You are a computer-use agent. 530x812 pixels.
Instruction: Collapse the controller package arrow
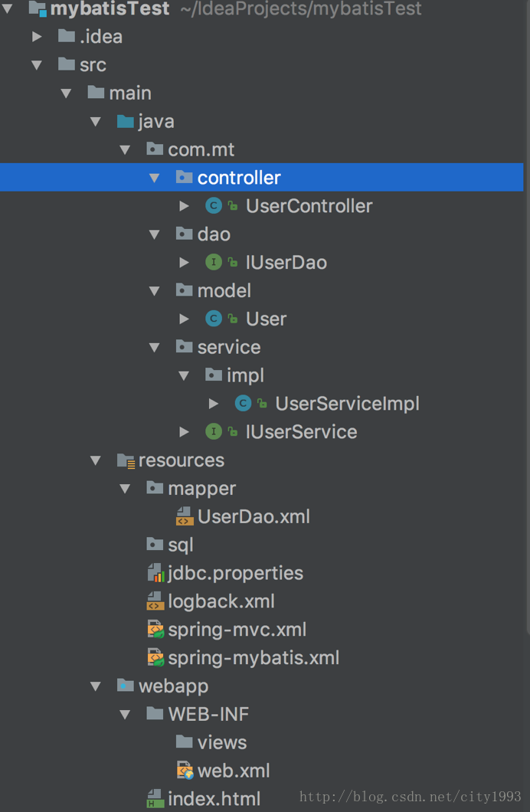tap(154, 178)
